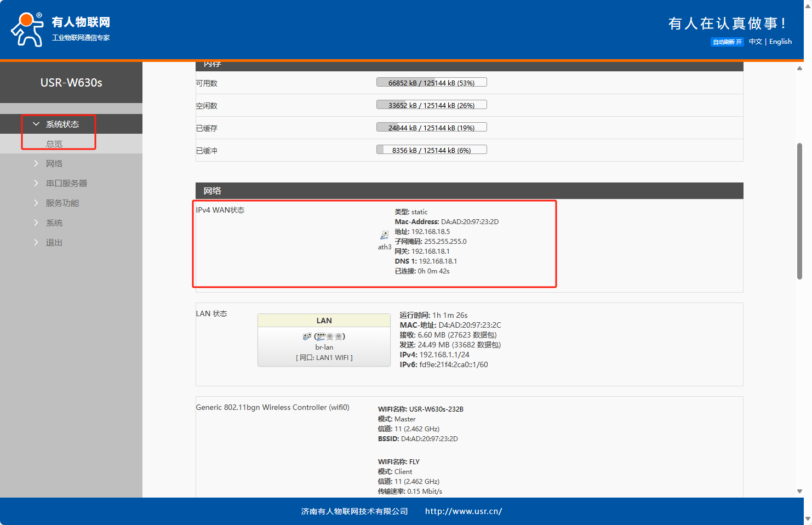Click the browser scrollbar down arrow at bottom corner

pos(808,518)
